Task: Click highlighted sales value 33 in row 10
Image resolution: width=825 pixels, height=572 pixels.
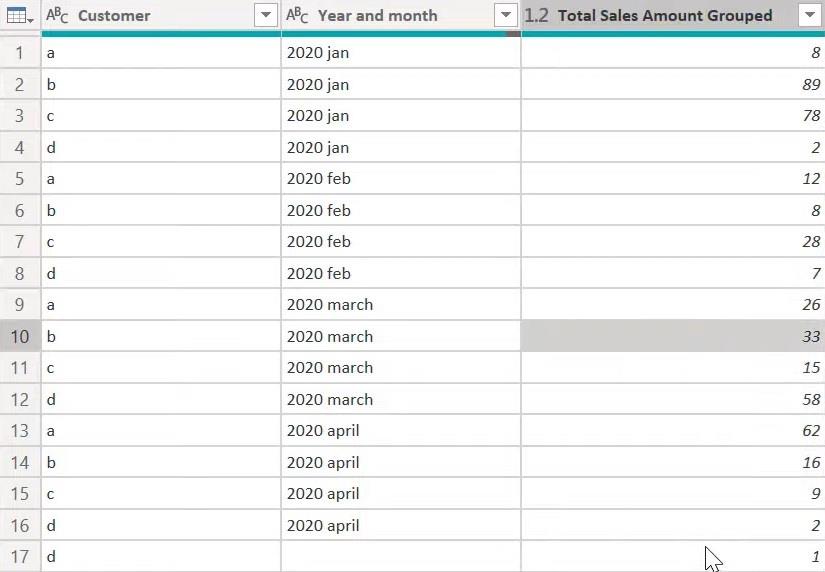Action: (673, 336)
